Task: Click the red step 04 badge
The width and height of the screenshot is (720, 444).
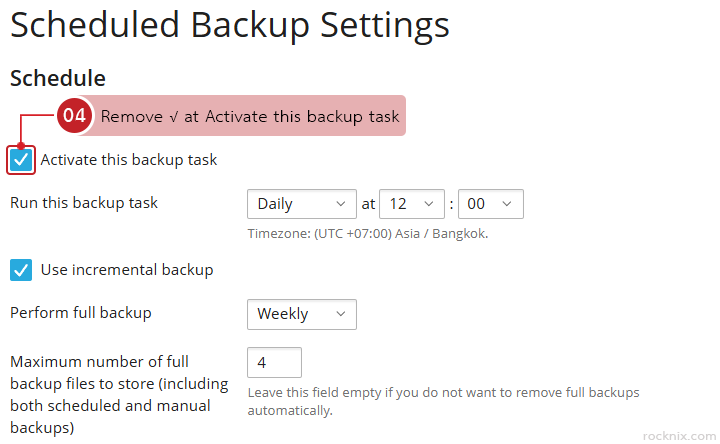Action: pos(74,116)
